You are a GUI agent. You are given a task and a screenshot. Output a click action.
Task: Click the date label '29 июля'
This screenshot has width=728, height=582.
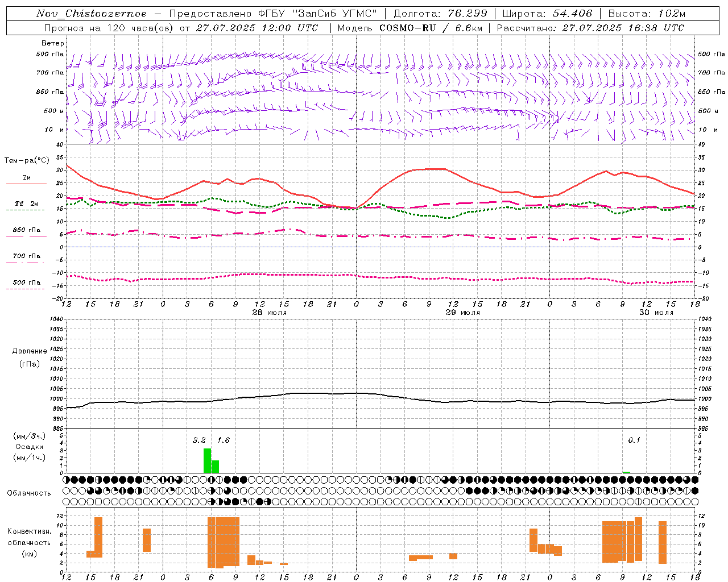pos(463,313)
